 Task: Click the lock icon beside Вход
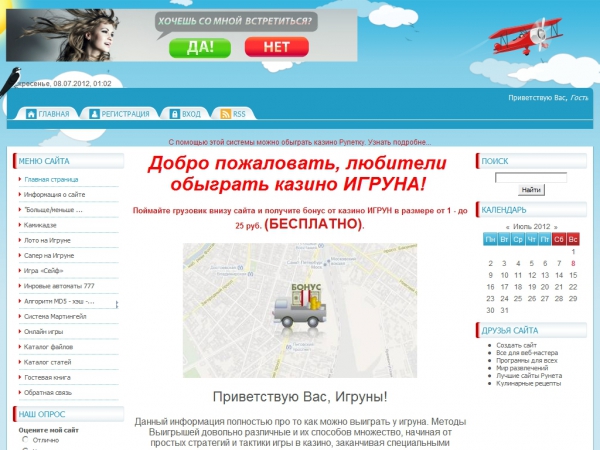tap(174, 114)
